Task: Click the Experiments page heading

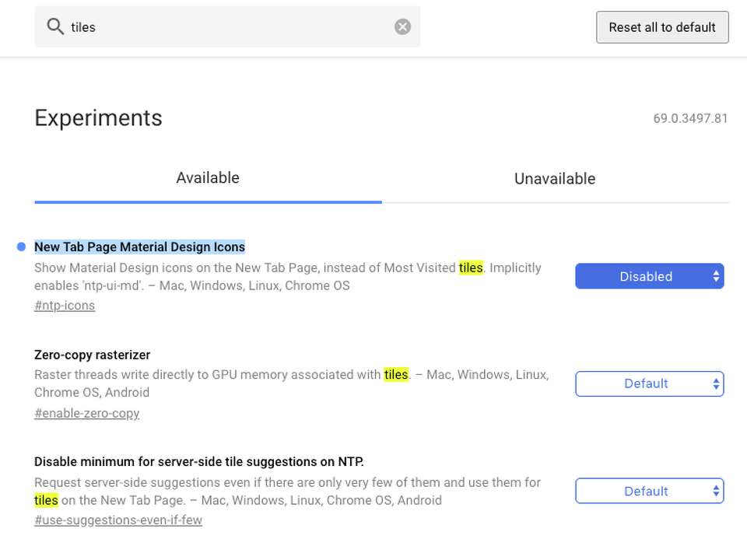Action: click(x=99, y=118)
